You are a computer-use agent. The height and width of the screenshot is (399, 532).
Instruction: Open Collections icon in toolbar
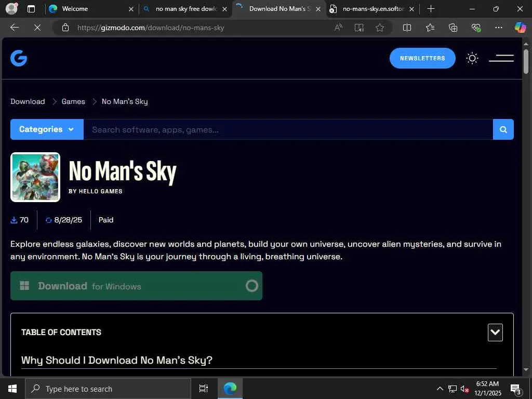coord(453,28)
